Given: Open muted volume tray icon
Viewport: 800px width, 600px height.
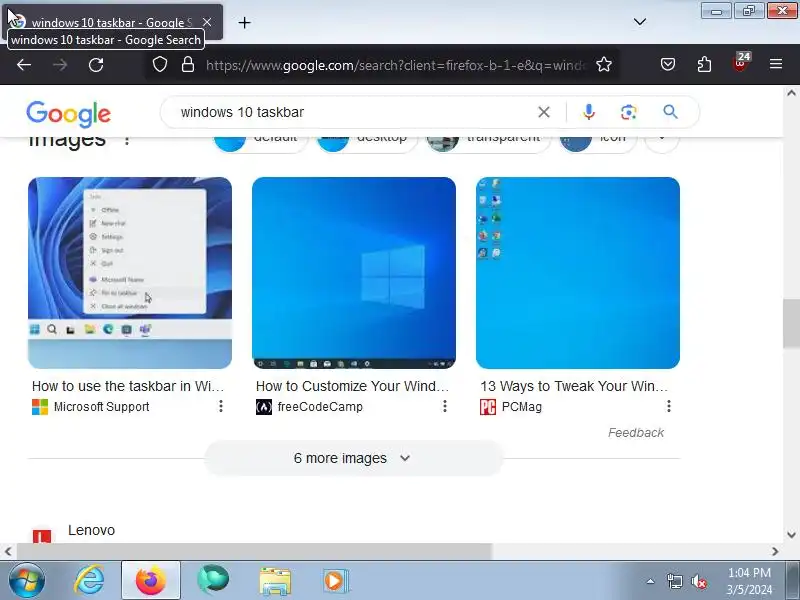Looking at the screenshot, I should point(699,581).
